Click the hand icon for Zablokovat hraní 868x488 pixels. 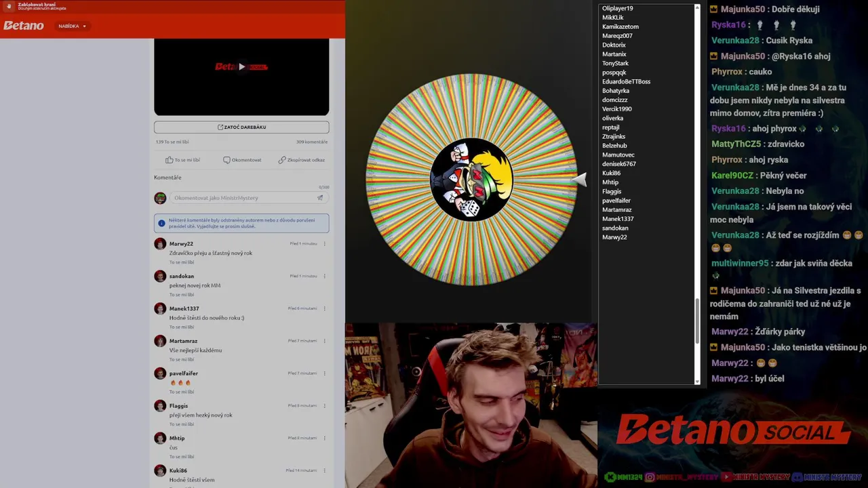(x=9, y=6)
